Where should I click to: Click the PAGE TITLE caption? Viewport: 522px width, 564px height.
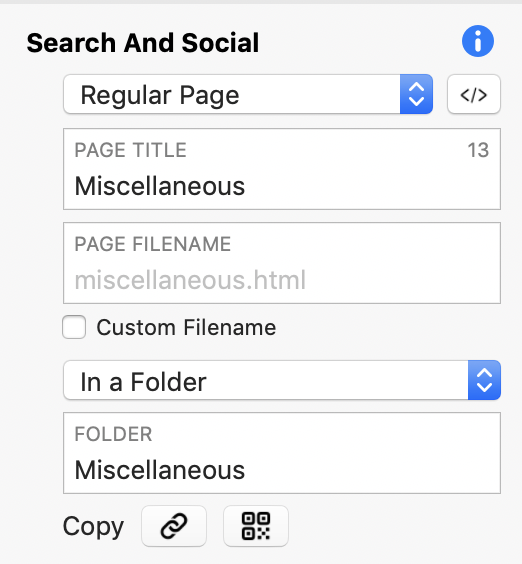[x=131, y=150]
